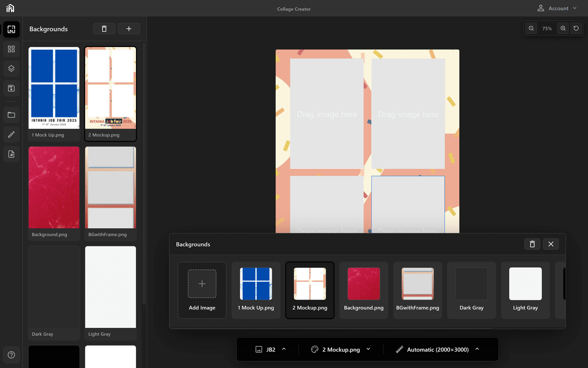Image resolution: width=588 pixels, height=368 pixels.
Task: Select 2 Mockup.png thumbnail in sidebar
Action: (x=110, y=94)
